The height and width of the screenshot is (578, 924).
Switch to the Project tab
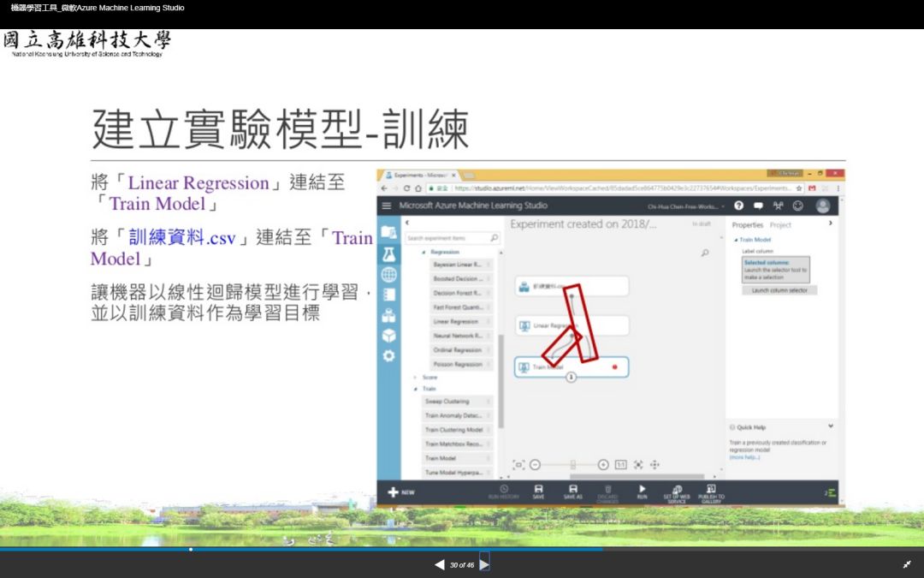[780, 225]
